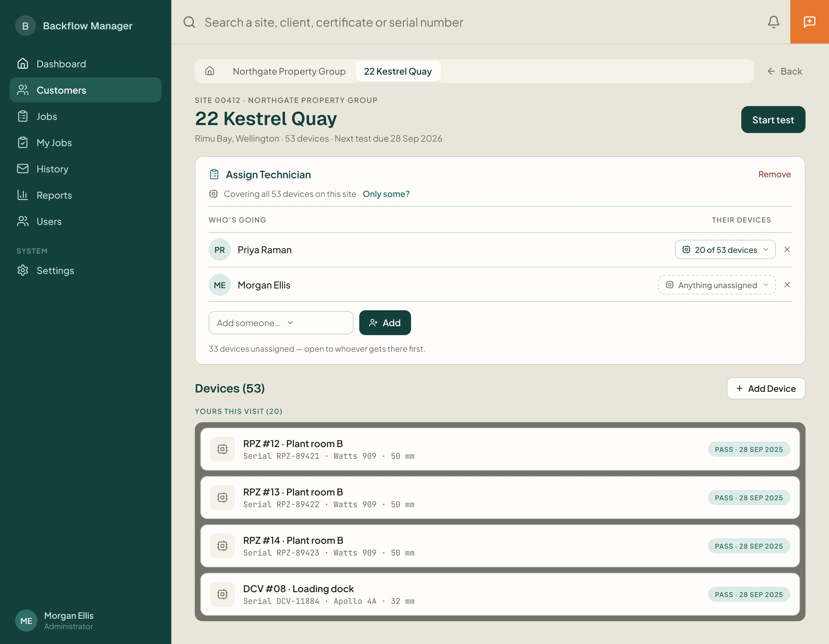
Task: Expand the Add someone… dropdown
Action: click(x=281, y=323)
